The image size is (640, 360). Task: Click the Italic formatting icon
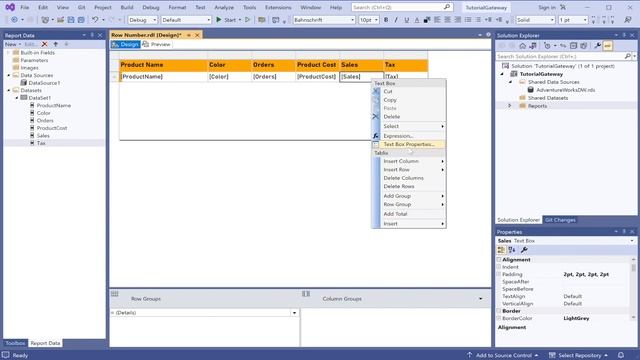click(x=396, y=20)
